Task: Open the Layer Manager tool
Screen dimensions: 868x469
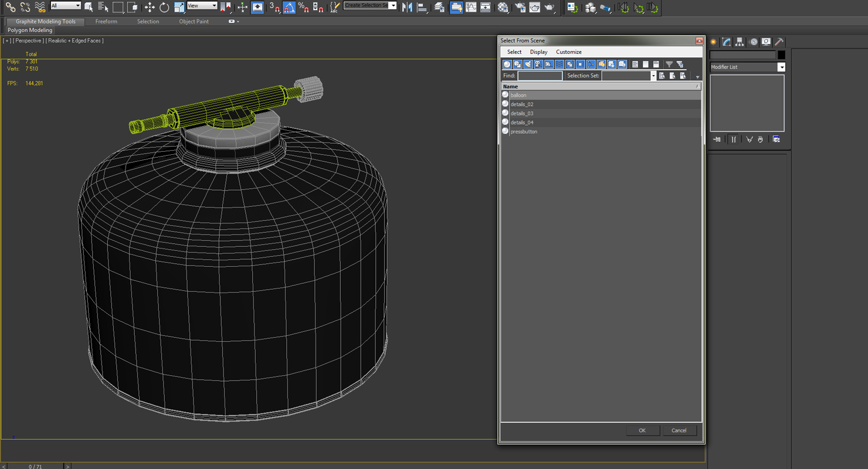Action: coord(439,7)
